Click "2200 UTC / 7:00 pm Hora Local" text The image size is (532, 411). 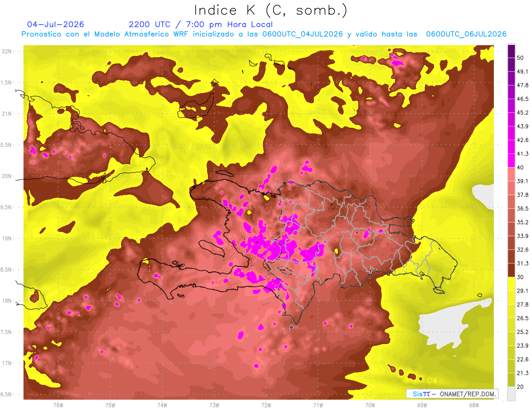coord(201,24)
